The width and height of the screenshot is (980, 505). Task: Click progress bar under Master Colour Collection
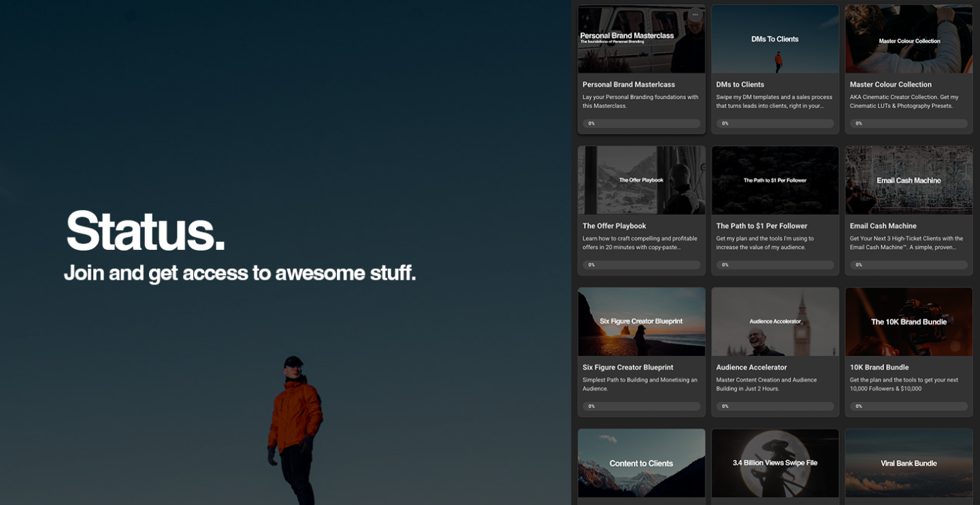909,124
